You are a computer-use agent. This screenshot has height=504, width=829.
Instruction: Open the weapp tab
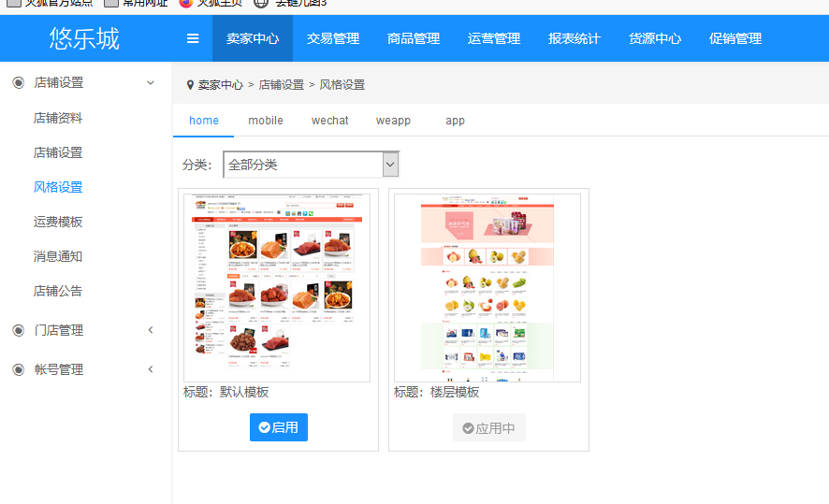(x=393, y=121)
